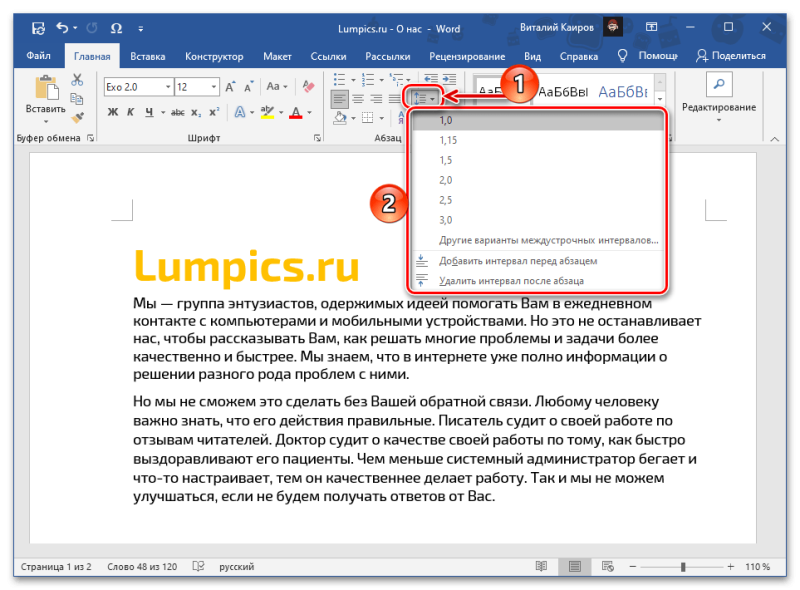The image size is (800, 590).
Task: Switch to the Конструктор tab
Action: click(x=214, y=56)
